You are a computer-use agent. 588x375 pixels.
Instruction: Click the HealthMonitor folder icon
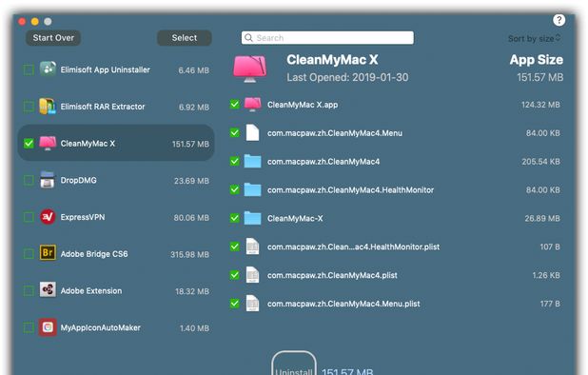[x=252, y=189]
